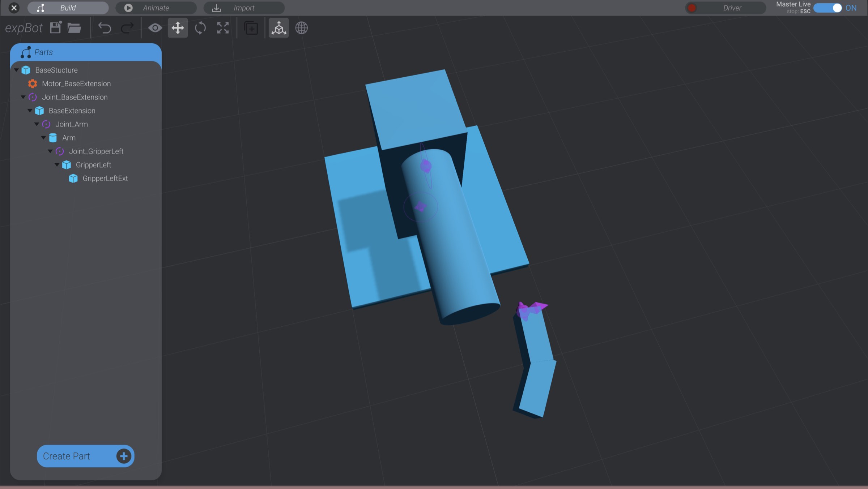Open a project with the folder icon
The width and height of the screenshot is (868, 489).
click(x=75, y=28)
